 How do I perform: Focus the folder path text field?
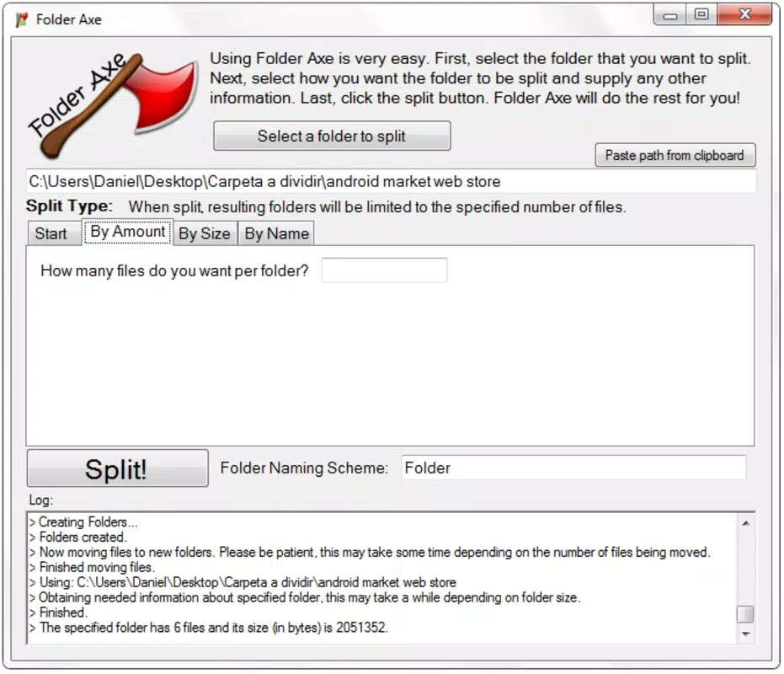tap(391, 181)
